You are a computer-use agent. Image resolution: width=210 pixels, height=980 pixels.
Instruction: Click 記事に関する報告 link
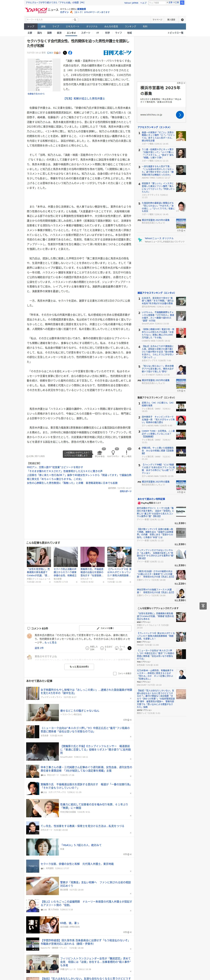click(x=36, y=456)
